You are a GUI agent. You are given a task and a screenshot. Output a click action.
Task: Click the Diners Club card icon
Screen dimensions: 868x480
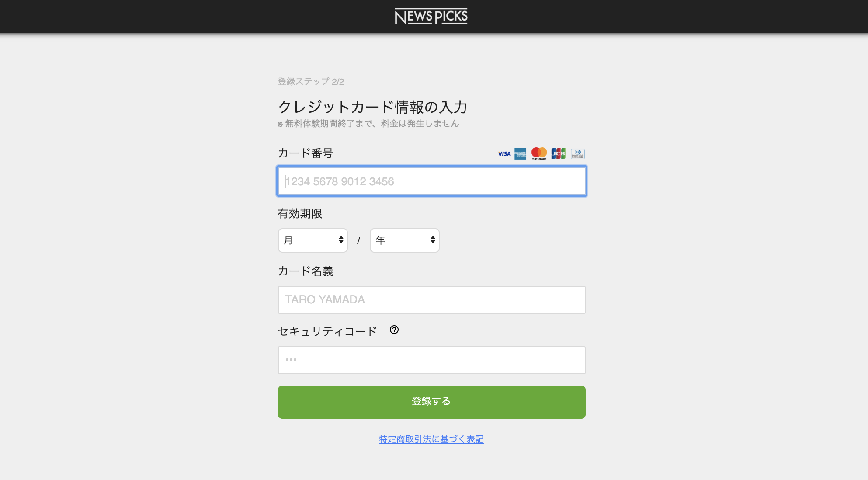point(577,154)
